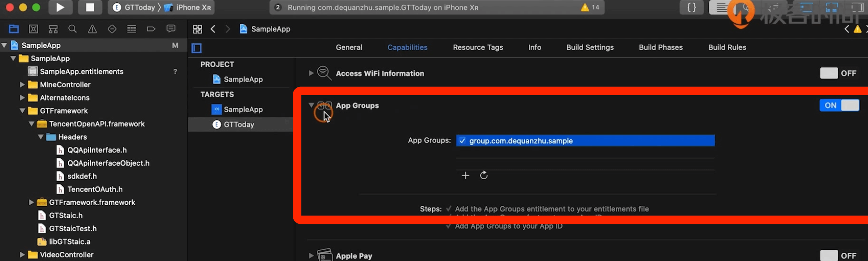Screen dimensions: 868x261
Task: Toggle the project and targets list sidebar
Action: coord(197,48)
